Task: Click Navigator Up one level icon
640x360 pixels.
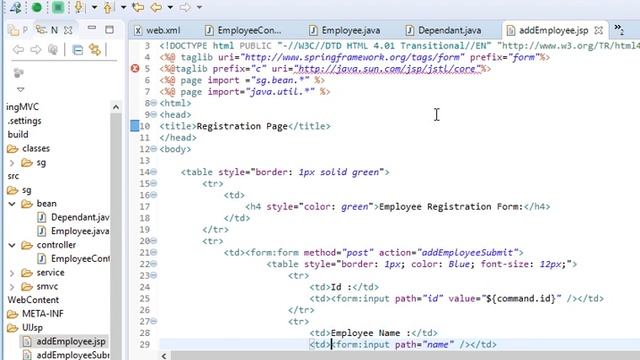Action: coord(53,50)
